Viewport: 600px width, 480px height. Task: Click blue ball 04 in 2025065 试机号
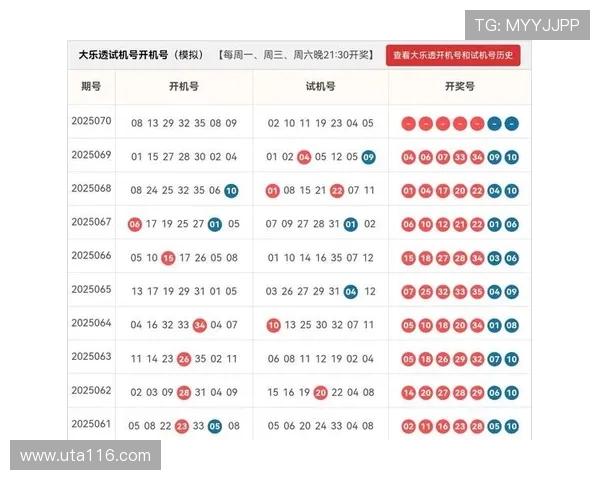click(351, 292)
